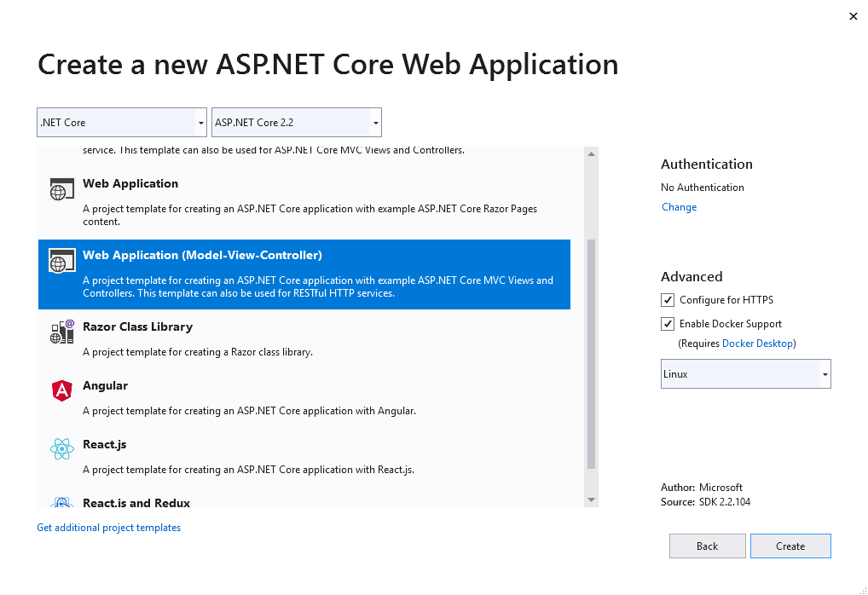Click the template list scrollbar thumb
This screenshot has height=595, width=868.
[591, 355]
